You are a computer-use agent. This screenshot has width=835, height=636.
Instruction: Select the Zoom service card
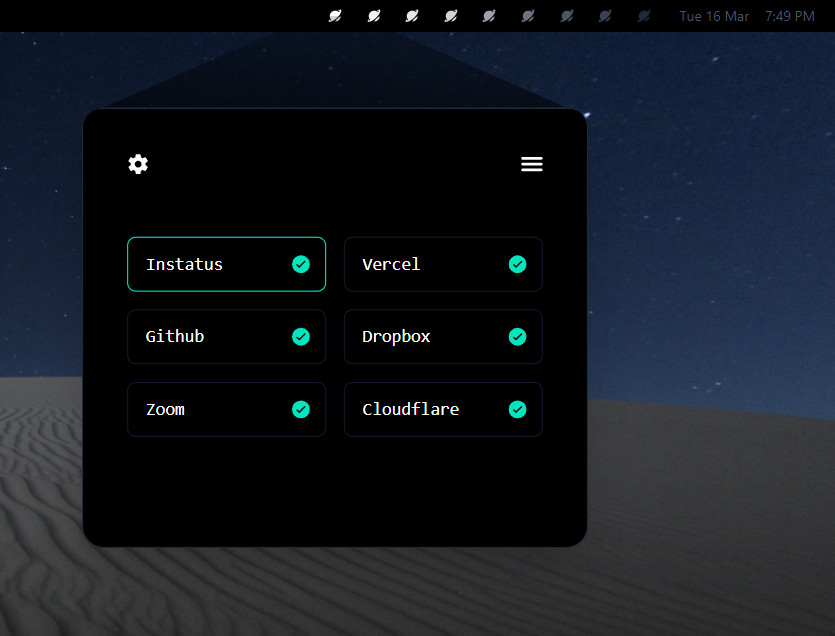(x=226, y=409)
